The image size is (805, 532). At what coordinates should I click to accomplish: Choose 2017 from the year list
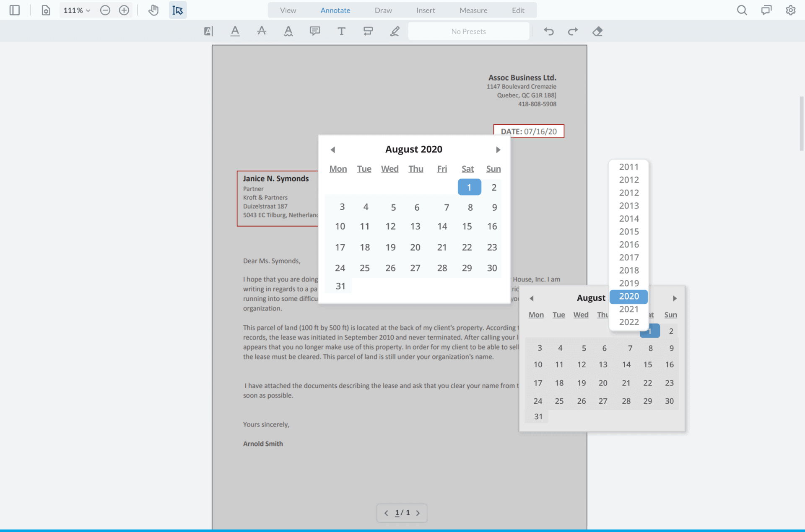tap(628, 258)
